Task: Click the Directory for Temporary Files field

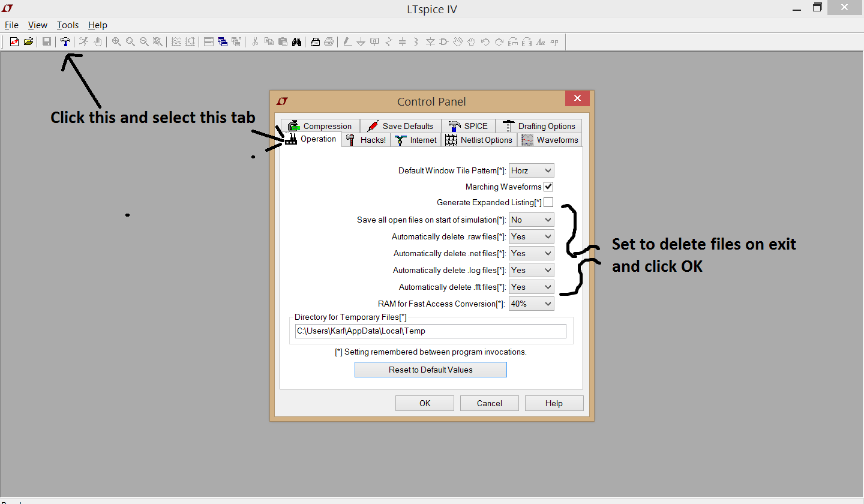Action: 431,331
